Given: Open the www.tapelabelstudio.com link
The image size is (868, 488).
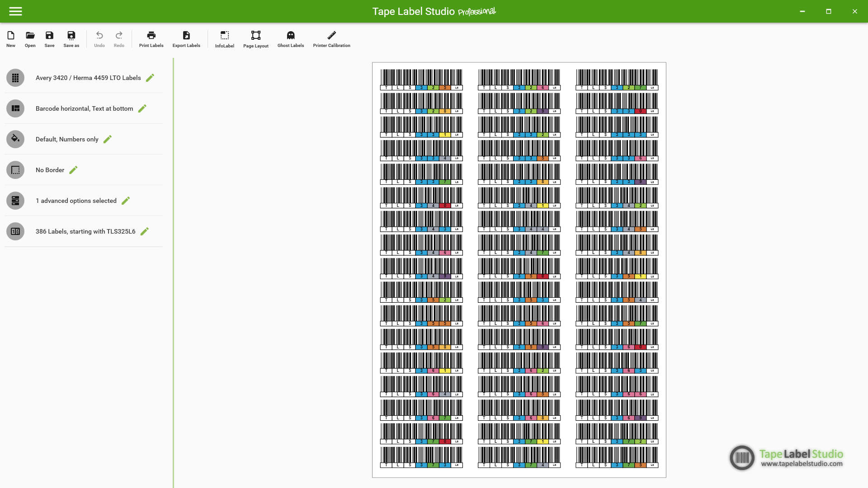Looking at the screenshot, I should point(802,464).
